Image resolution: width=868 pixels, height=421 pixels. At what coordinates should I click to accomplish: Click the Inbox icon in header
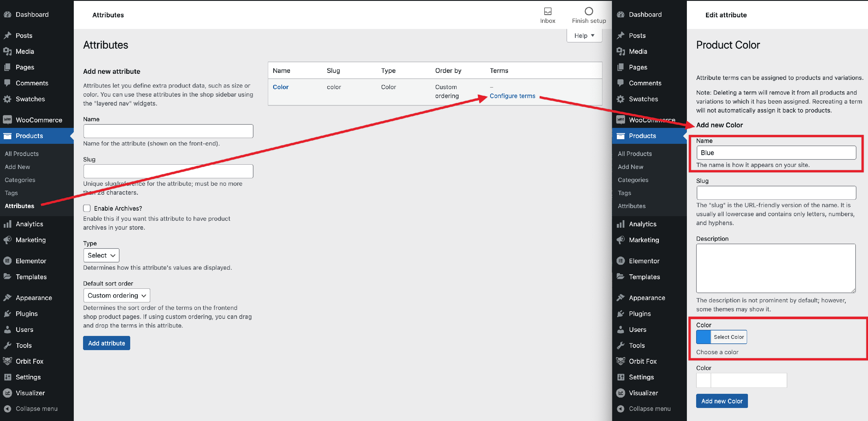[547, 11]
